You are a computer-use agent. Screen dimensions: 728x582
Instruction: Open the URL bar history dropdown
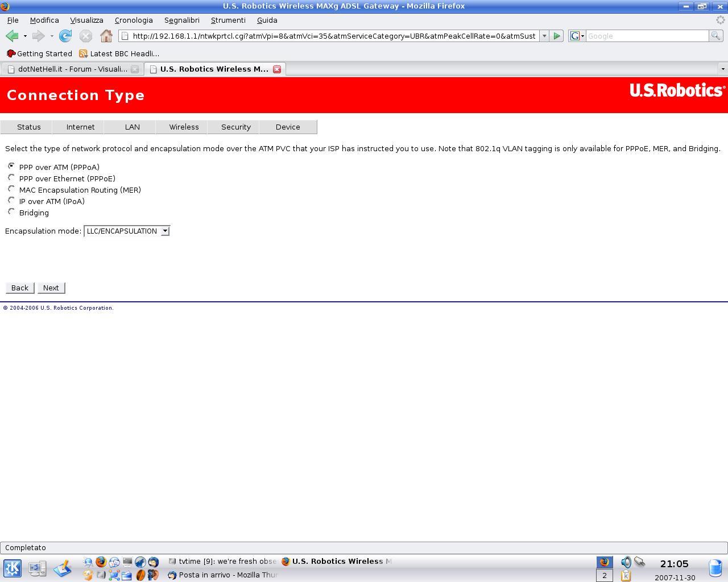click(544, 36)
